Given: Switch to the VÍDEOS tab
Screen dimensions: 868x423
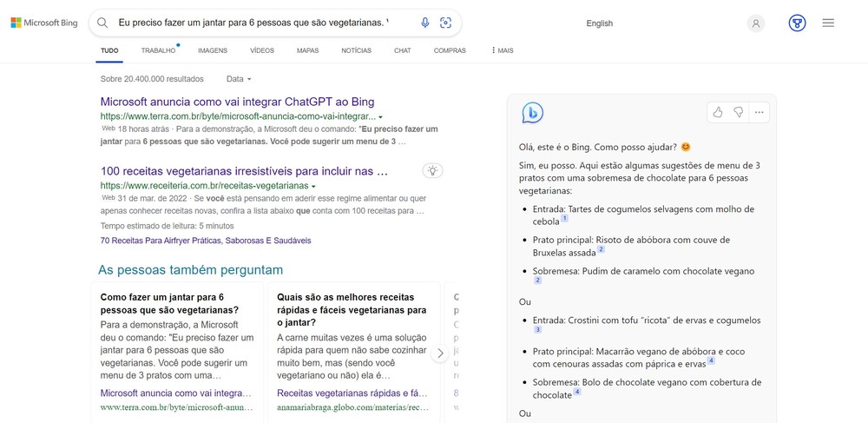Looking at the screenshot, I should tap(262, 50).
